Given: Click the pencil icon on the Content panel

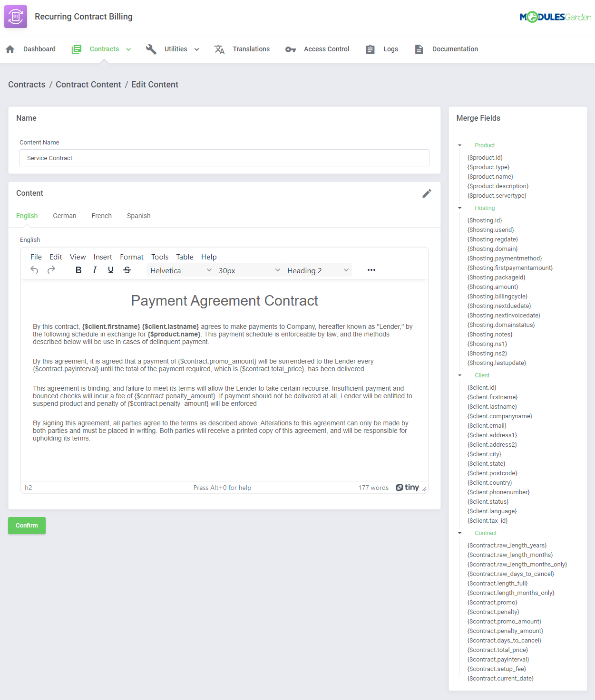Looking at the screenshot, I should point(427,193).
